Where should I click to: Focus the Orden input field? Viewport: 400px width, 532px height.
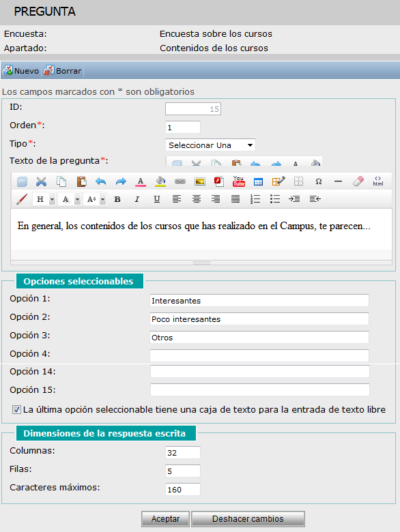[x=183, y=128]
